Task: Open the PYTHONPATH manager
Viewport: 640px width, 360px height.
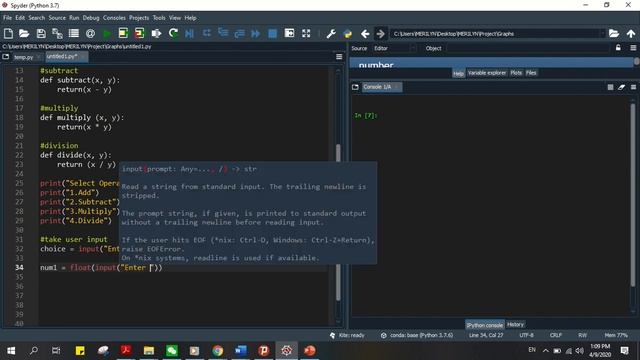Action: [x=348, y=33]
